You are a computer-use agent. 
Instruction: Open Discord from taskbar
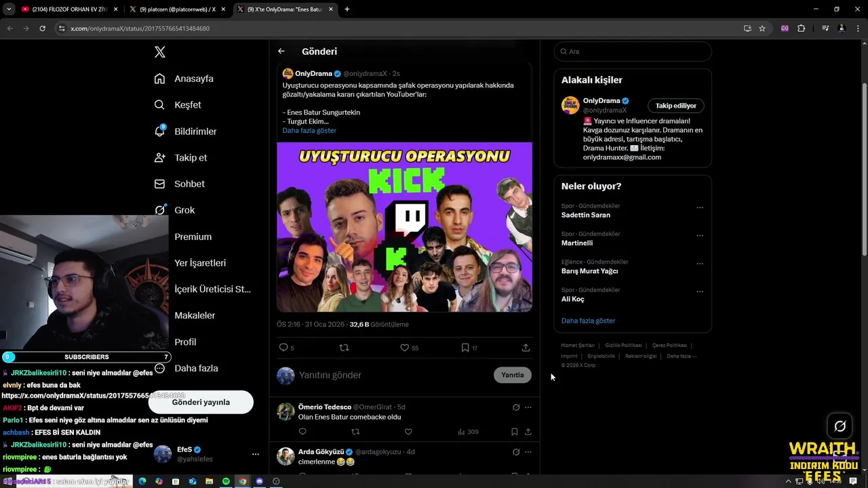tap(259, 481)
